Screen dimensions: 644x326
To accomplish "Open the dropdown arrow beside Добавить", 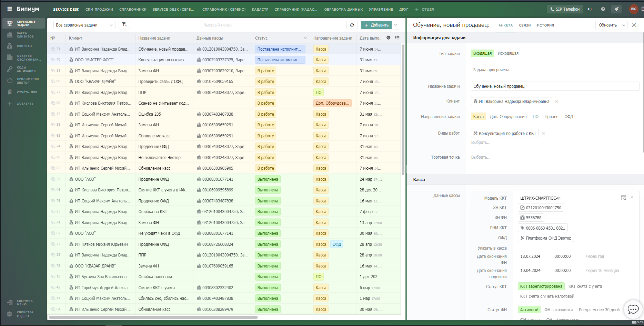I will pyautogui.click(x=396, y=25).
